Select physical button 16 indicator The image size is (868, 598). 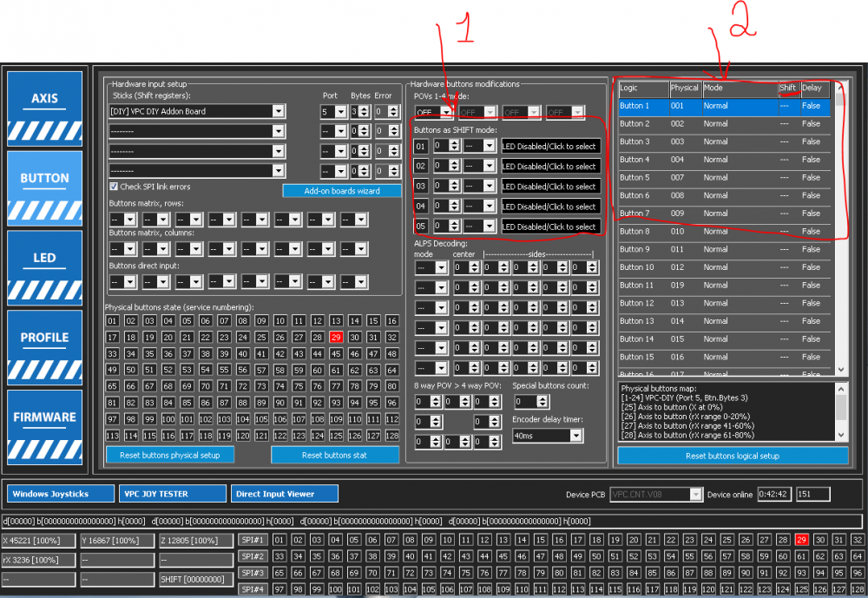[x=392, y=320]
